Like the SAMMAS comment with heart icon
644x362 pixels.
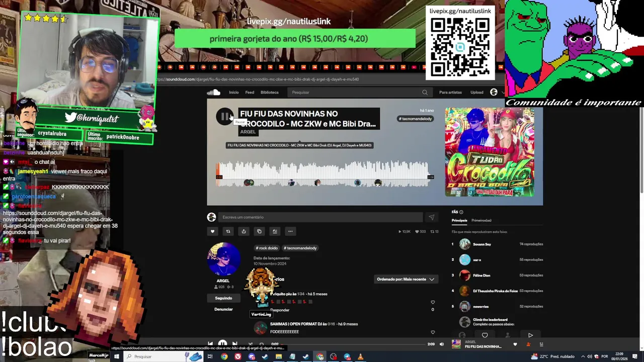[x=433, y=332]
